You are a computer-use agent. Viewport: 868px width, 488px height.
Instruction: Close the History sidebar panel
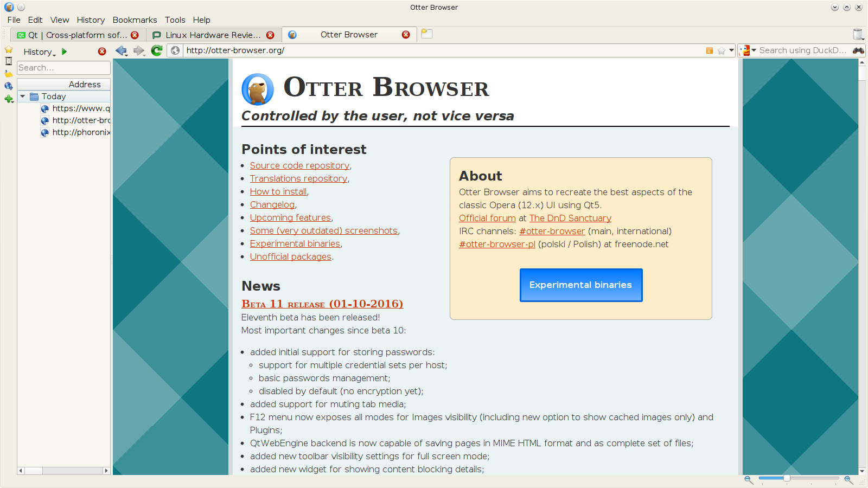tap(102, 52)
